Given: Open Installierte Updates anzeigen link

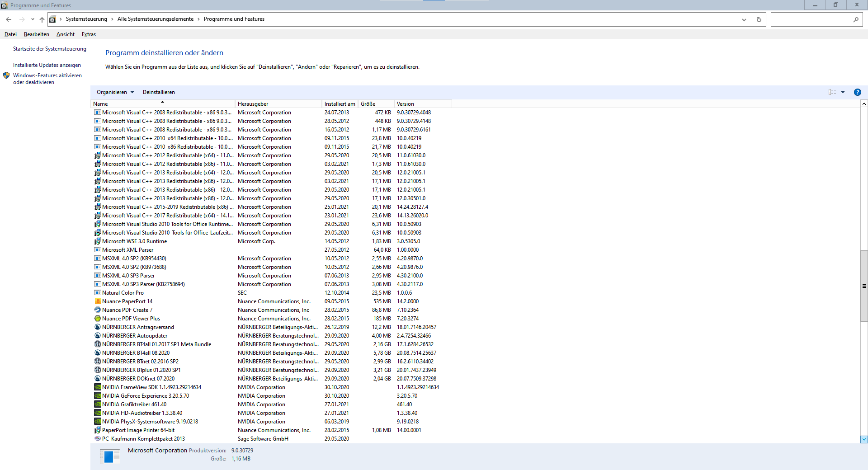Looking at the screenshot, I should click(47, 65).
